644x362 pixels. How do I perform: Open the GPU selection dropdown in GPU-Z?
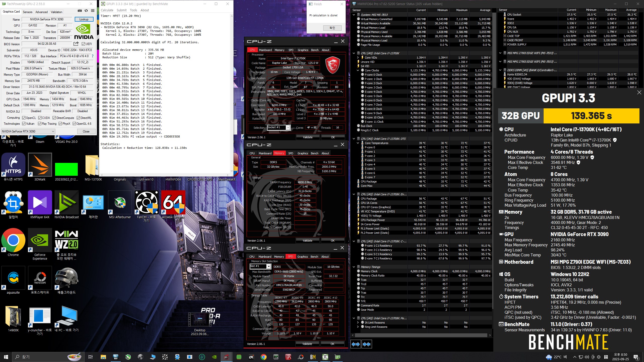(28, 131)
